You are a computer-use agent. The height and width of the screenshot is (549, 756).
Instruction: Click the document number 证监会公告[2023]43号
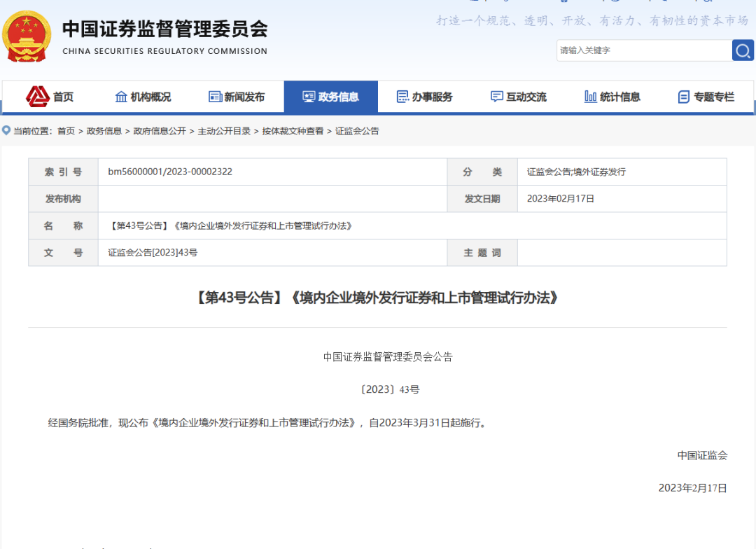tap(153, 253)
